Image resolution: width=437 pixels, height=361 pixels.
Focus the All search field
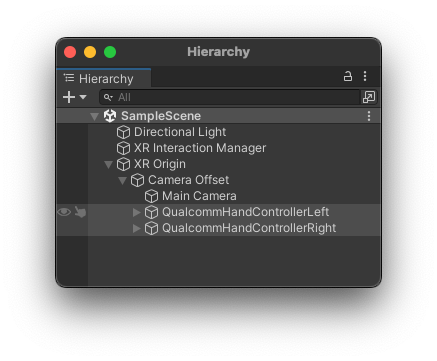click(230, 97)
